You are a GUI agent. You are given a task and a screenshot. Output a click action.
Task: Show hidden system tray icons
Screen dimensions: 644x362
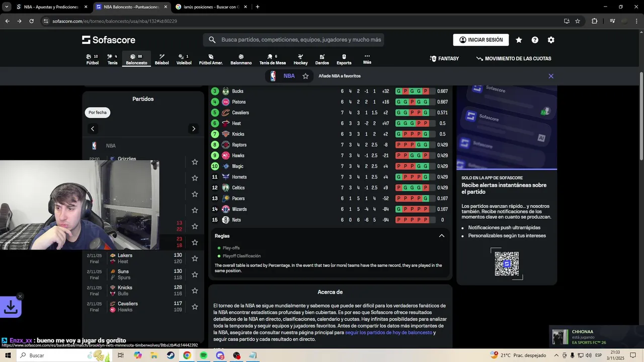[555, 355]
